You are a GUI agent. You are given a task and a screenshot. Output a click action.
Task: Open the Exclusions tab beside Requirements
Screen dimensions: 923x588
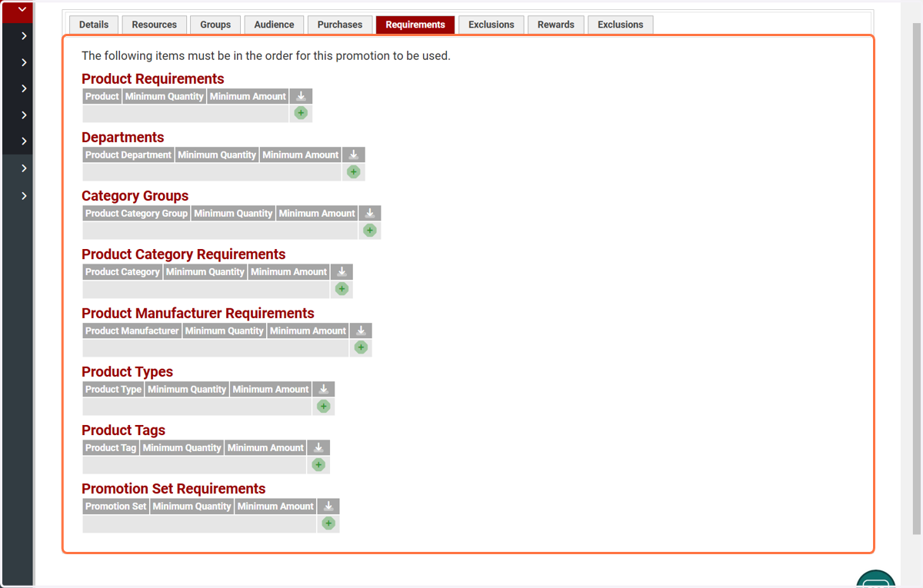pos(491,25)
